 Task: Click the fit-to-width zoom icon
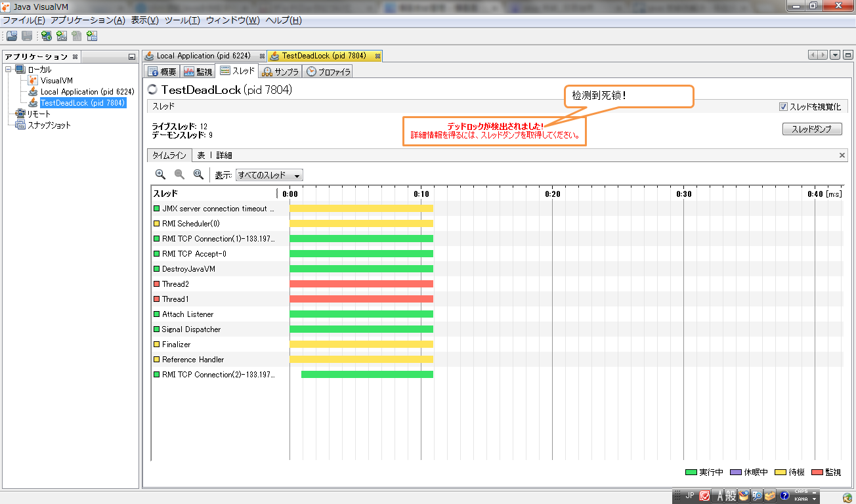click(198, 175)
